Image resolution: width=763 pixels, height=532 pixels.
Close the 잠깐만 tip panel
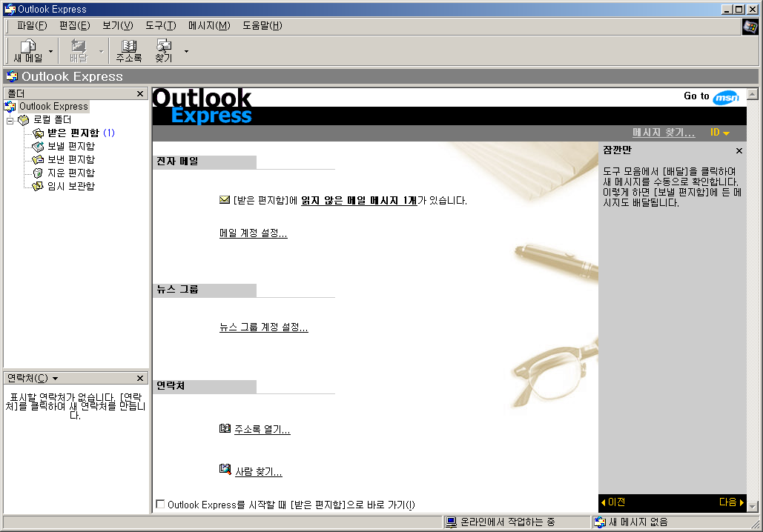[739, 150]
